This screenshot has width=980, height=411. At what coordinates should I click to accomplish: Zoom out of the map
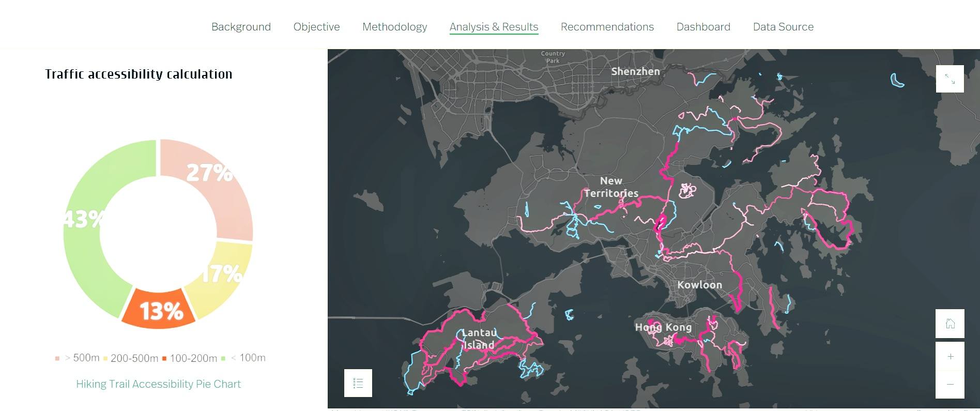click(x=950, y=384)
